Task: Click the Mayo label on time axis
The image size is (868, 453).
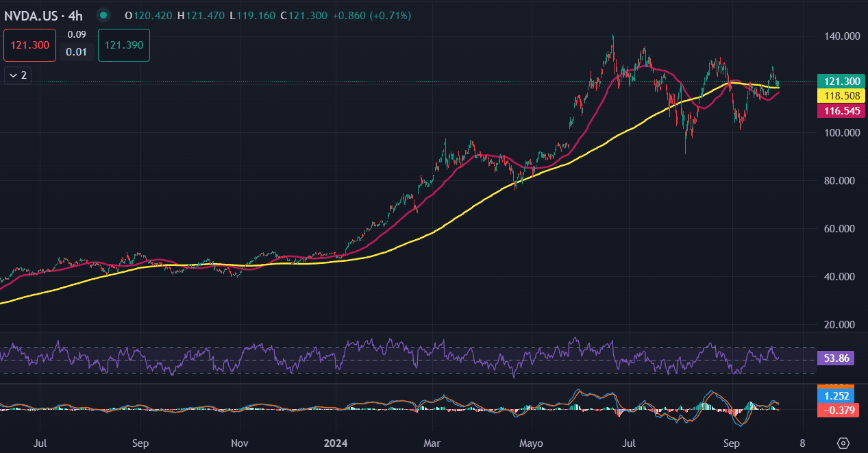Action: click(531, 443)
